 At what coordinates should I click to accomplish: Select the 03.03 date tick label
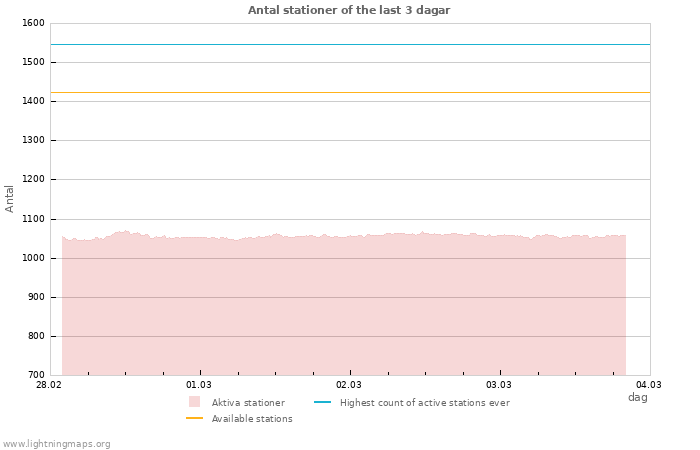(499, 385)
